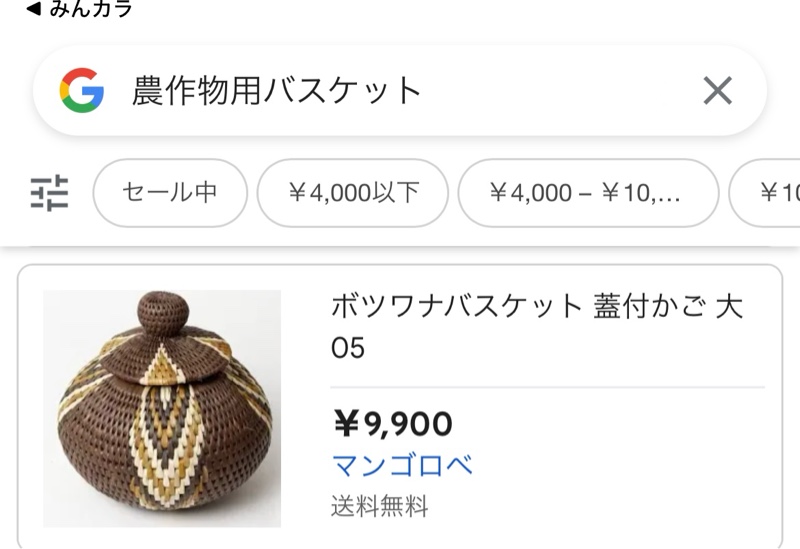The image size is (800, 549).
Task: Click the Google logo in search bar
Action: click(x=82, y=90)
